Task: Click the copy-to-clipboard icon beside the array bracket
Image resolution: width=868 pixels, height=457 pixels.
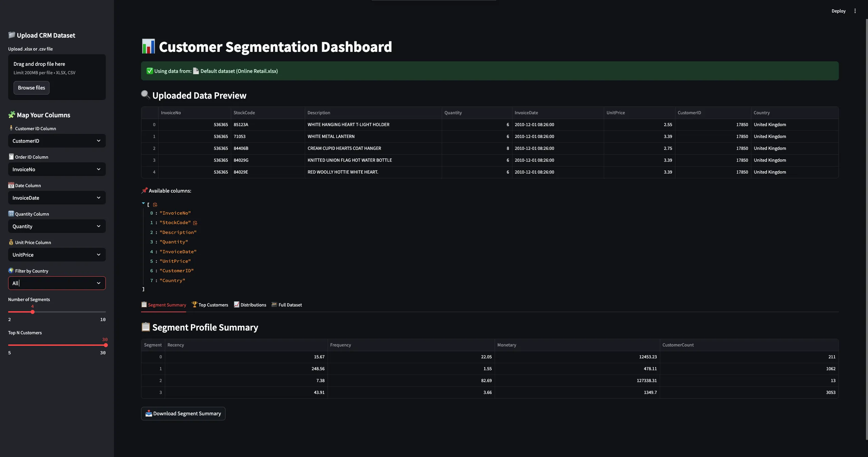Action: coord(155,205)
